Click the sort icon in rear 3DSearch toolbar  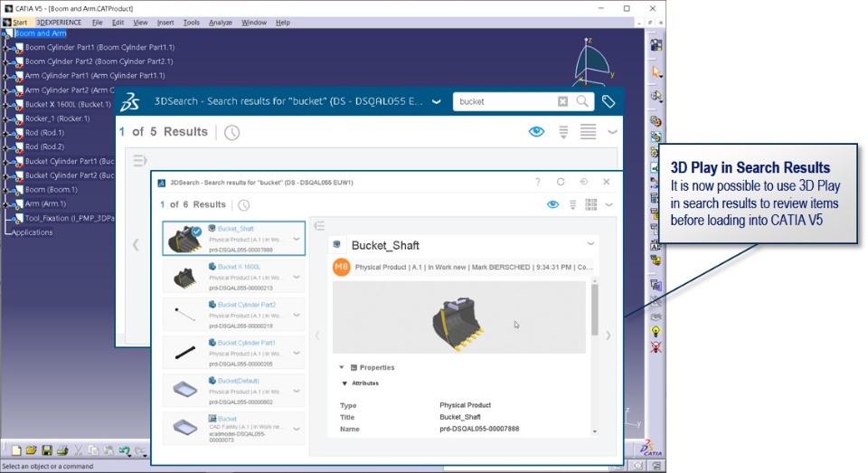563,132
